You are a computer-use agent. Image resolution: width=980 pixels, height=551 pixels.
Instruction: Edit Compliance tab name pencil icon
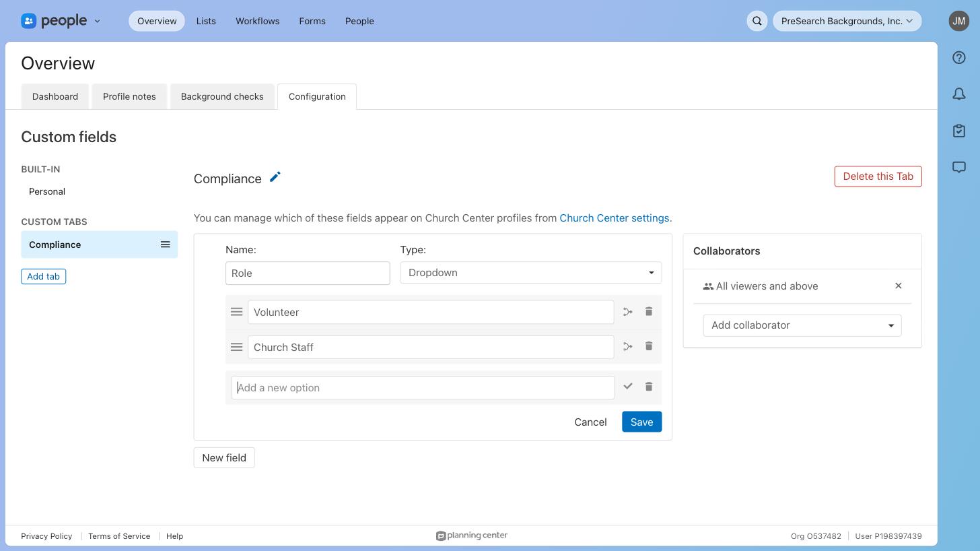(275, 177)
